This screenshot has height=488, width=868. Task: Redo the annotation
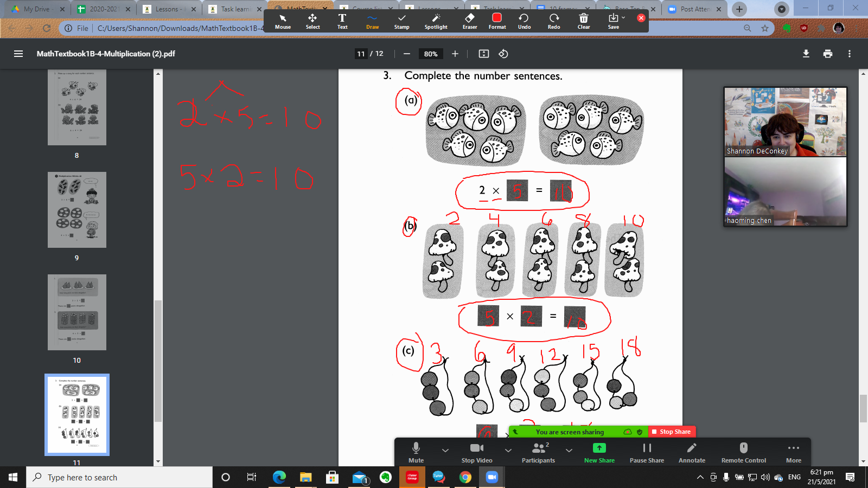pos(554,21)
